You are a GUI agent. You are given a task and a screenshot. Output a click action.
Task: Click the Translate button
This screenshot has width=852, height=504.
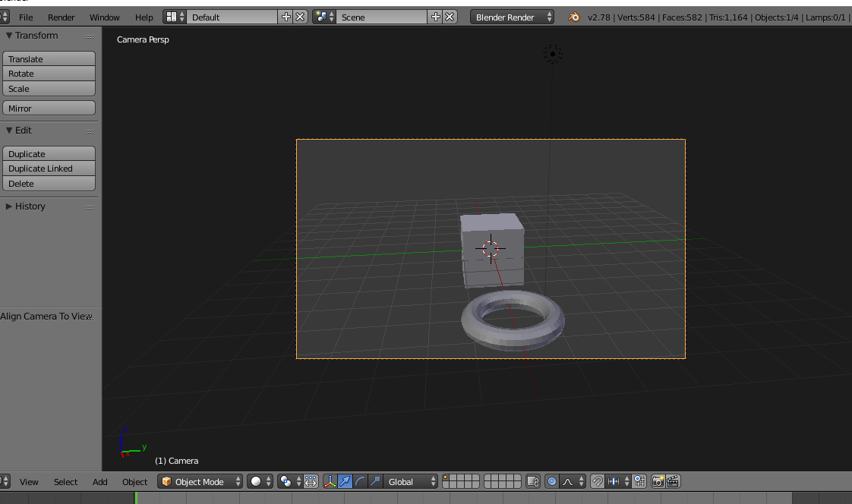click(49, 58)
